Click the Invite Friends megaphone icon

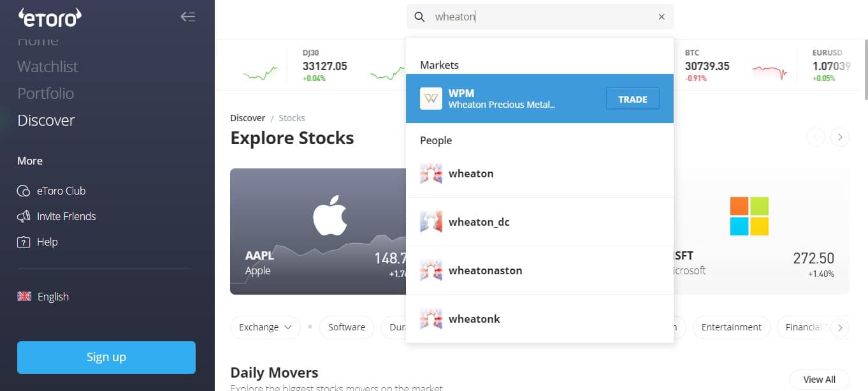pos(24,216)
